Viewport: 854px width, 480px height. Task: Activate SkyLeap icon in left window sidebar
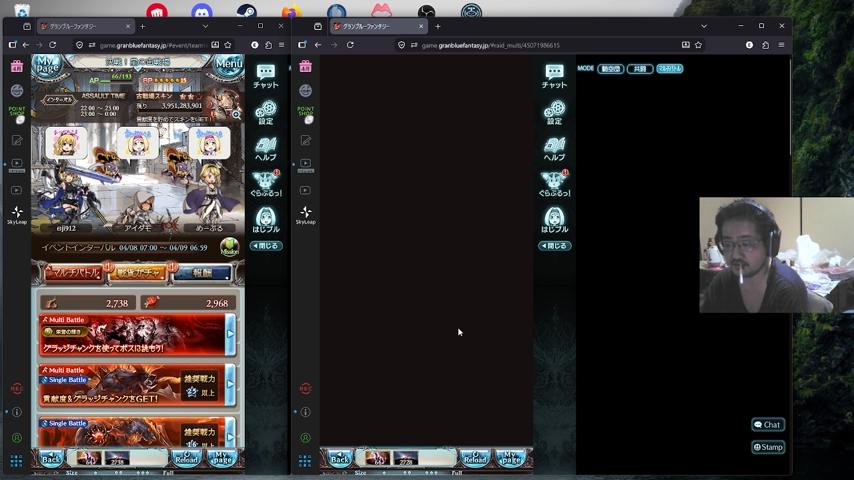click(17, 215)
